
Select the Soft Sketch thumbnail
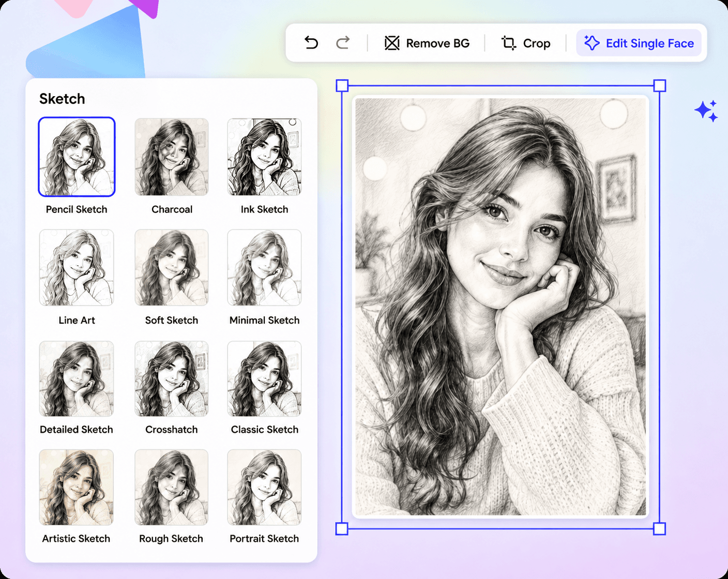(x=172, y=268)
